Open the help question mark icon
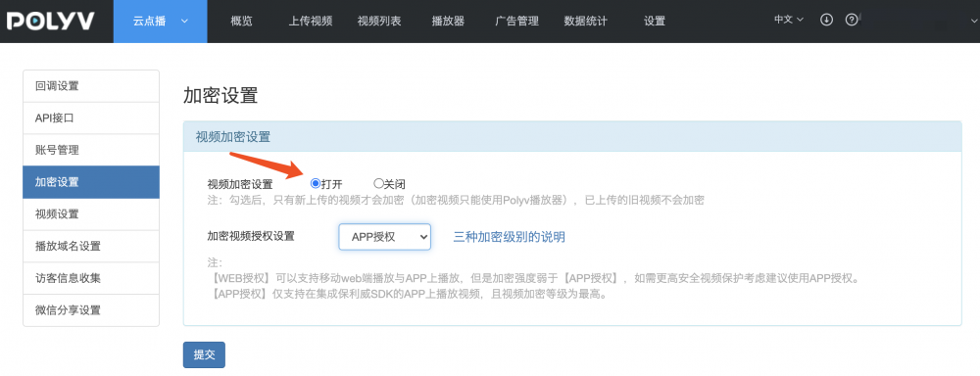This screenshot has width=980, height=376. (852, 20)
